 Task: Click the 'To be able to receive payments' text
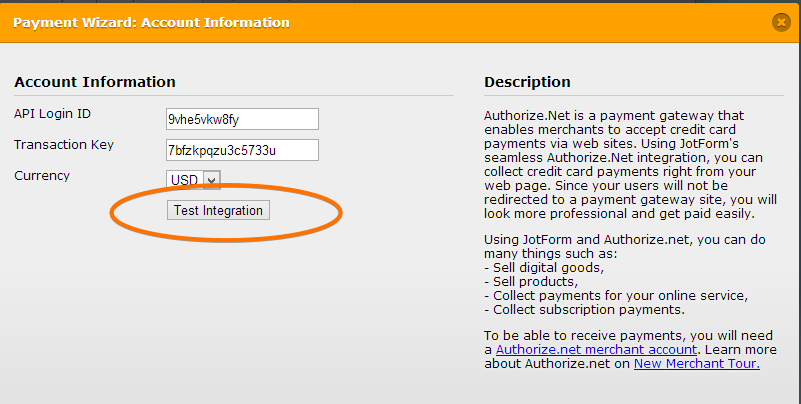pyautogui.click(x=610, y=335)
